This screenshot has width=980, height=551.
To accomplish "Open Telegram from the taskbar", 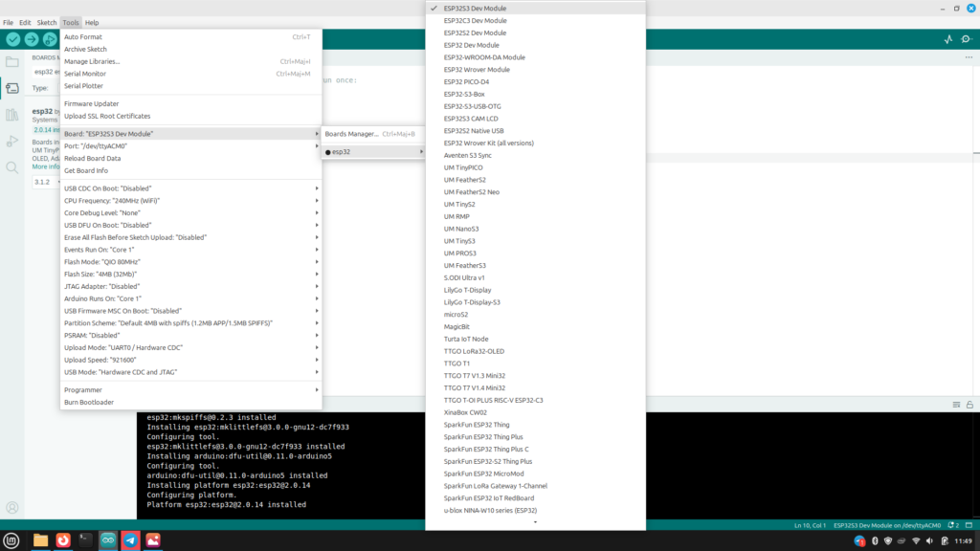I will point(130,540).
